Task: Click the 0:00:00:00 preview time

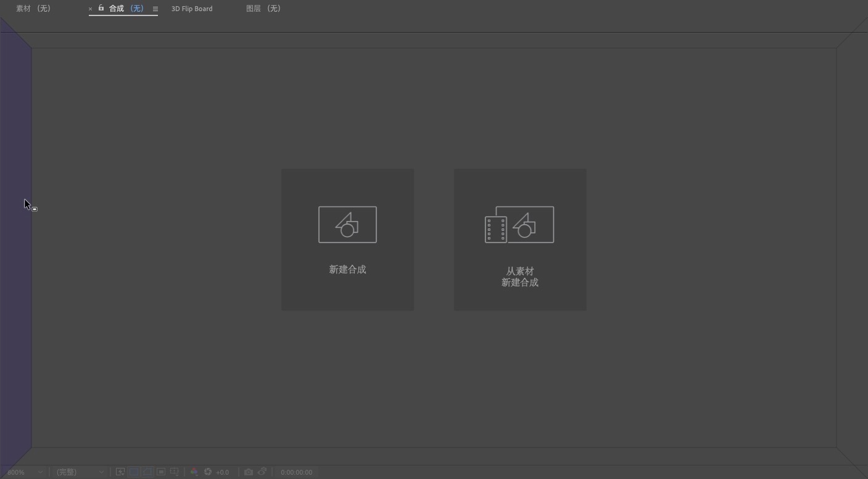Action: [x=297, y=472]
